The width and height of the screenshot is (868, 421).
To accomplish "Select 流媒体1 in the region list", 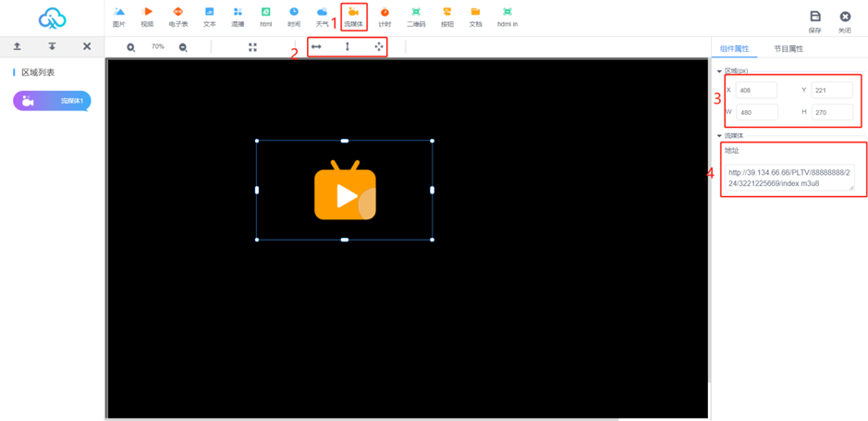I will tap(52, 100).
